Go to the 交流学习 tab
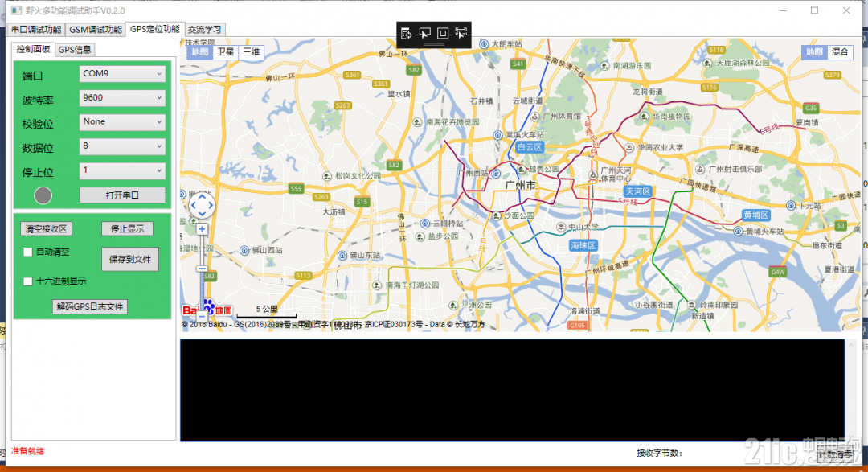This screenshot has height=472, width=868. click(x=205, y=30)
